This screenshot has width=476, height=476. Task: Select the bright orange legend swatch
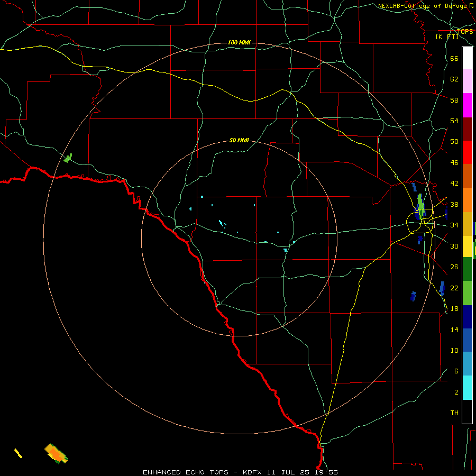[x=467, y=200]
